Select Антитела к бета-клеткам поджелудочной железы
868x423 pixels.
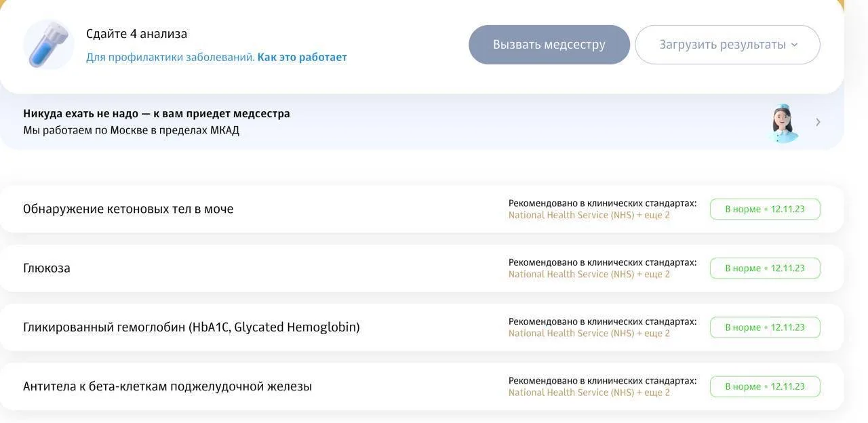422,386
